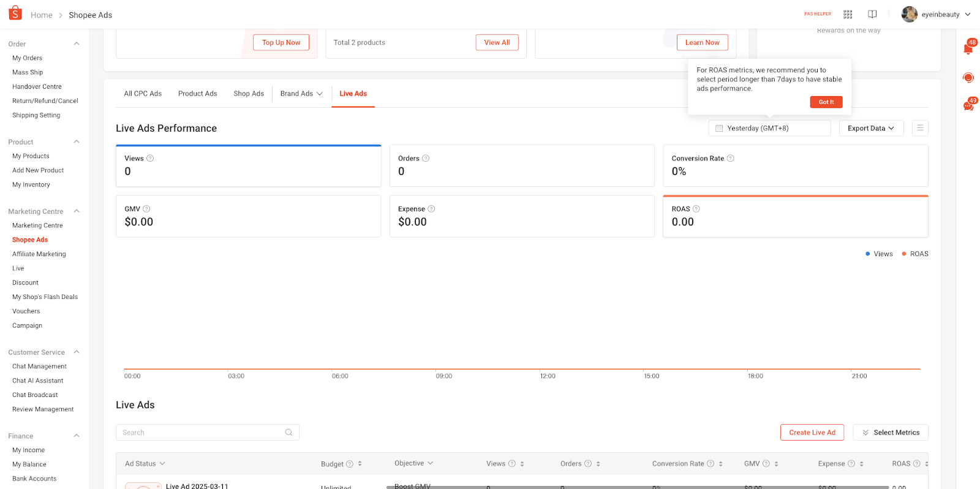Image resolution: width=980 pixels, height=489 pixels.
Task: Click the help icon beside Expense card
Action: [431, 209]
